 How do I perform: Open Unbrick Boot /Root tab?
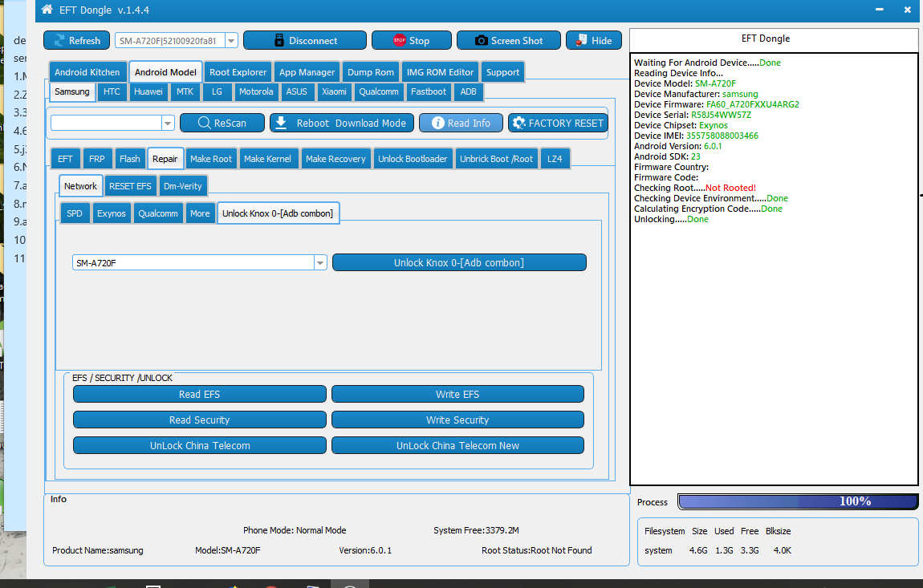tap(496, 159)
